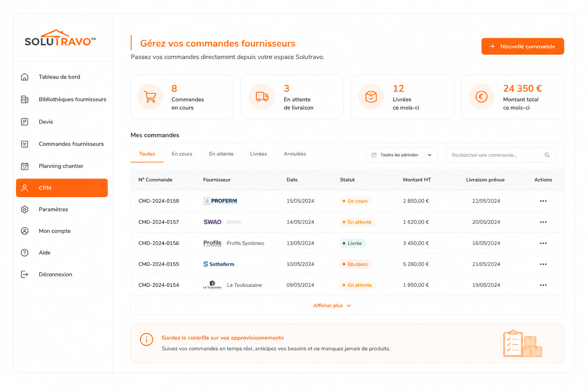
Task: Click the amount 5 280,00 €
Action: click(x=416, y=264)
